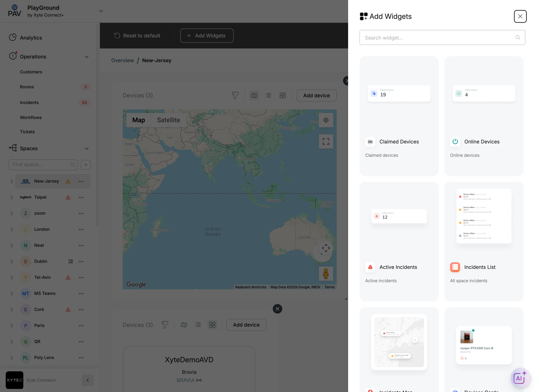Expand the Dublin space tree chevron

tap(11, 262)
